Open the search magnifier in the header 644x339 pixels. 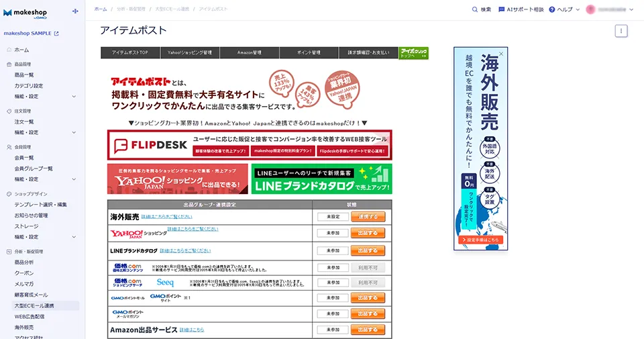pyautogui.click(x=476, y=10)
